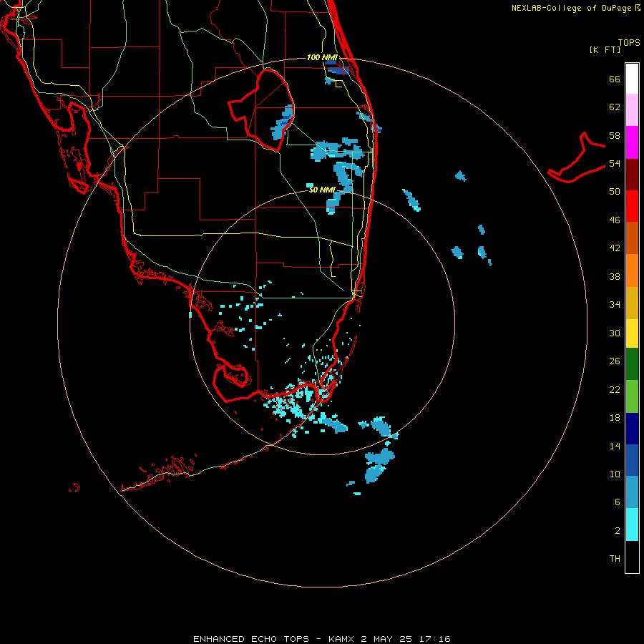Click the gold 34 kft legend swatch
Image resolution: width=644 pixels, height=644 pixels.
pyautogui.click(x=632, y=303)
